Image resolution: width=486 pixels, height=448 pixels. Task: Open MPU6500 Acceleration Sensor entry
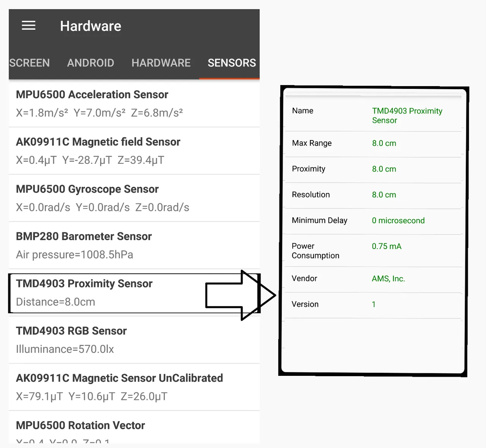click(134, 103)
